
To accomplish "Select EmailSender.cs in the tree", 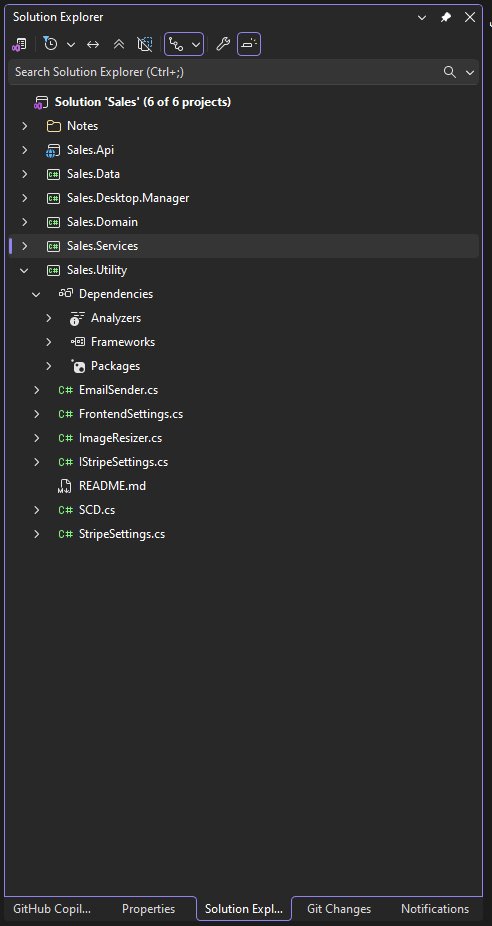I will point(118,390).
